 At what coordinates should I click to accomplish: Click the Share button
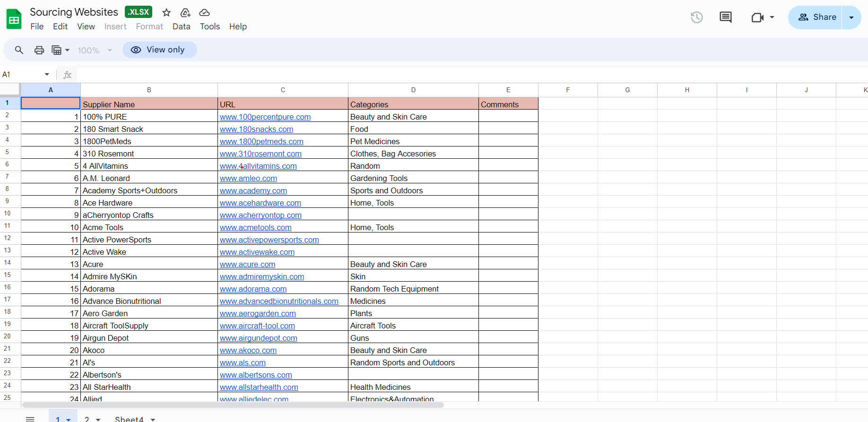click(x=816, y=17)
